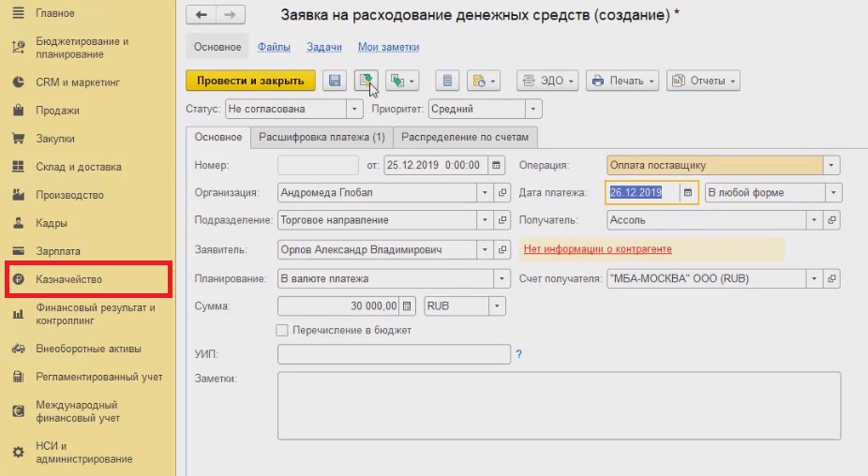Expand the Приоритет dropdown list
868x476 pixels.
click(x=532, y=110)
